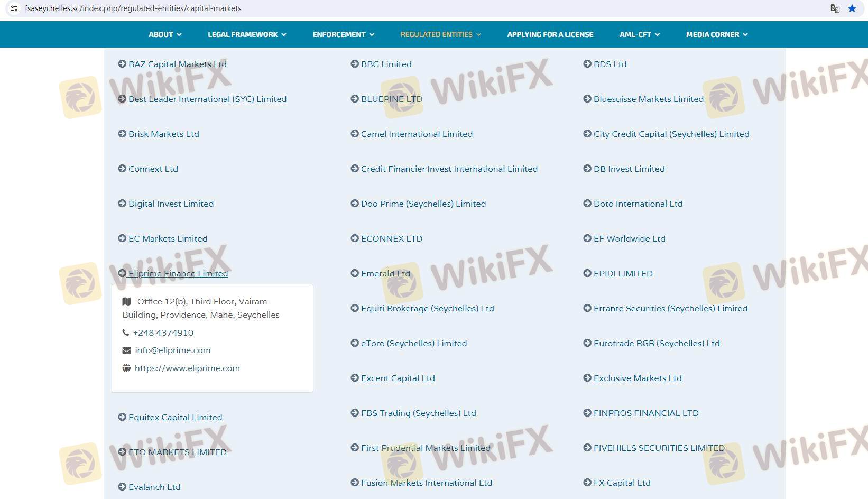Click arrow icon beside Camel International Limited
Viewport: 868px width, 499px height.
click(355, 134)
